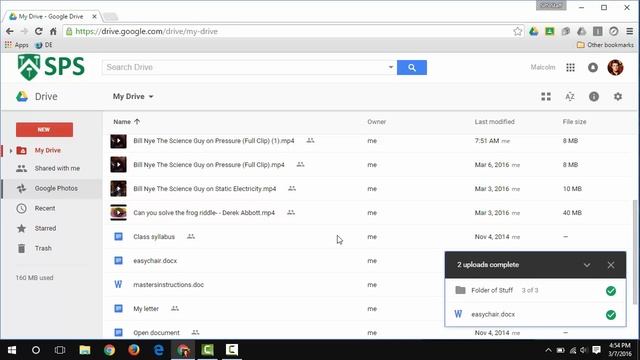Open the Recent section
The width and height of the screenshot is (640, 360).
click(44, 209)
